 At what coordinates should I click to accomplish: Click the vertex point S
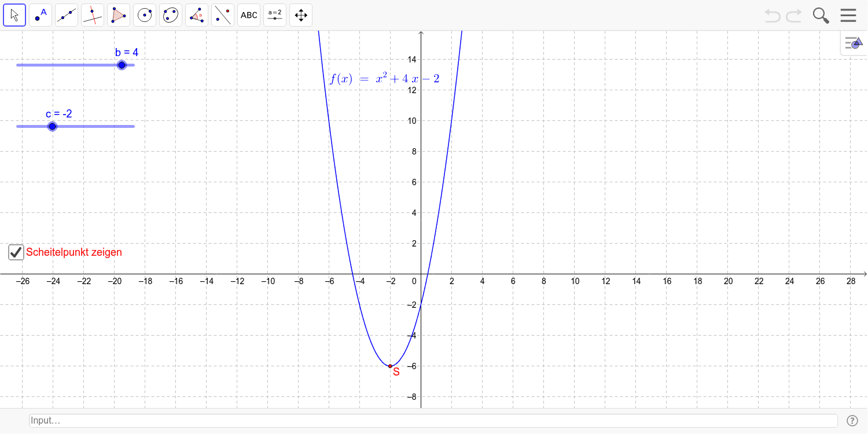(x=390, y=366)
